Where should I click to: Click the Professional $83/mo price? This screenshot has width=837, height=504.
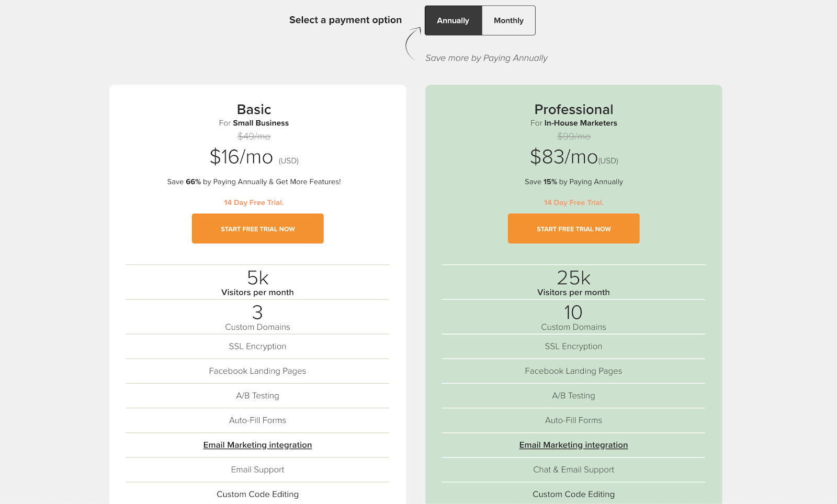coord(563,157)
